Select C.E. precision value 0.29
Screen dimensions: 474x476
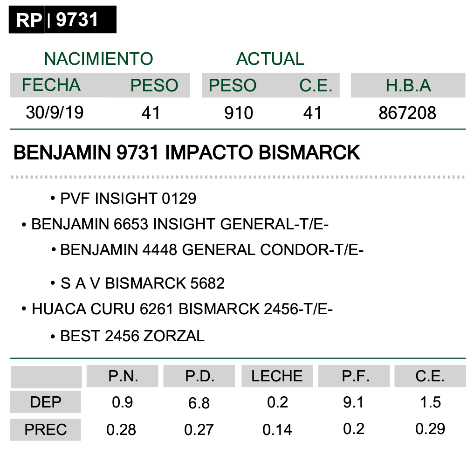(x=430, y=429)
